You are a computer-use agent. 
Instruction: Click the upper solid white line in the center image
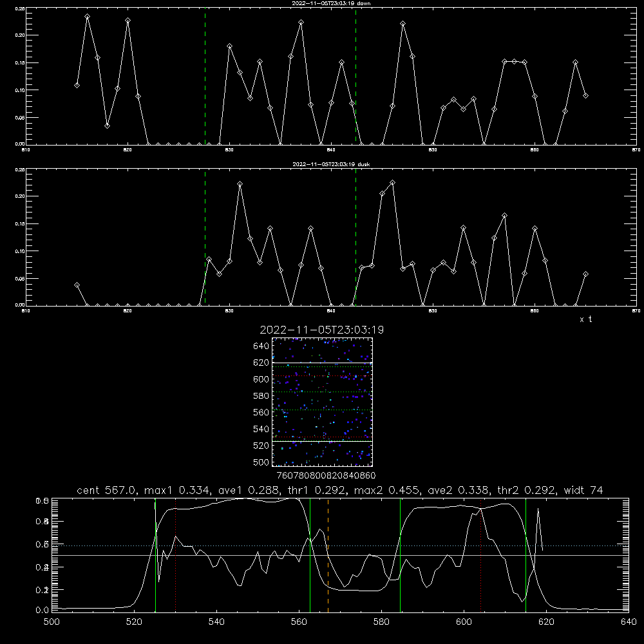point(323,363)
